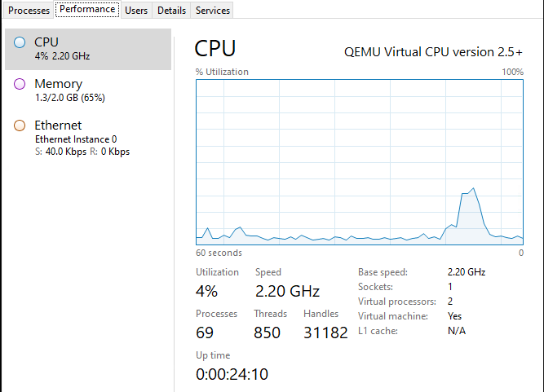This screenshot has width=544, height=392.
Task: Click the large CPU heading
Action: tap(215, 49)
